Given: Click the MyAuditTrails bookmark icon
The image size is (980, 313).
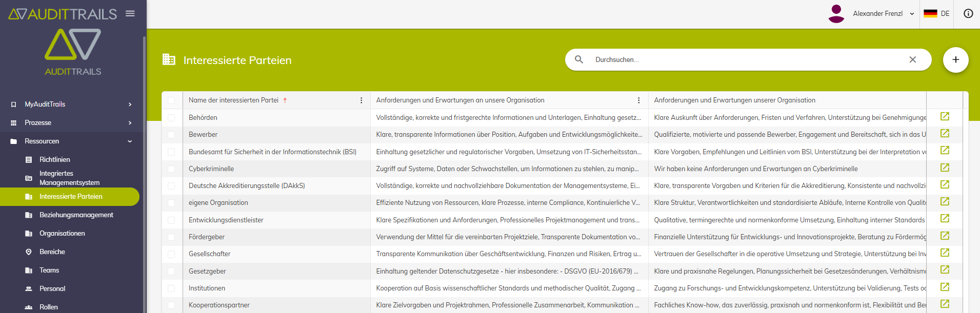Looking at the screenshot, I should [13, 105].
